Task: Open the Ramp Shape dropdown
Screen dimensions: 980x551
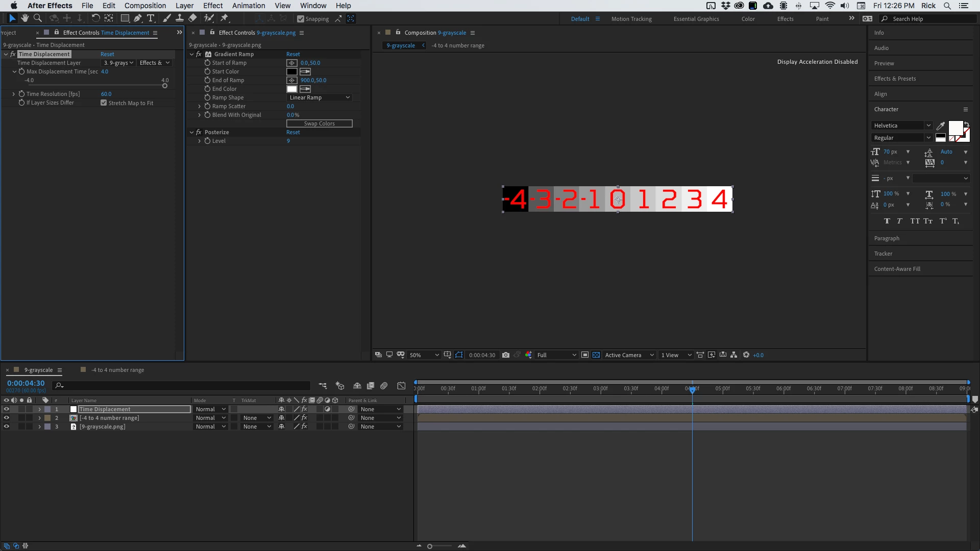Action: click(x=319, y=97)
